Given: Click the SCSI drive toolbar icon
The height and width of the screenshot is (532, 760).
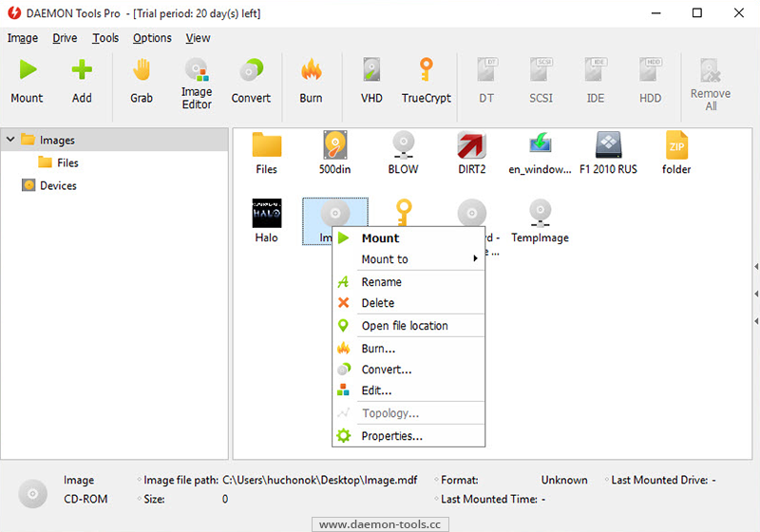Looking at the screenshot, I should click(541, 69).
